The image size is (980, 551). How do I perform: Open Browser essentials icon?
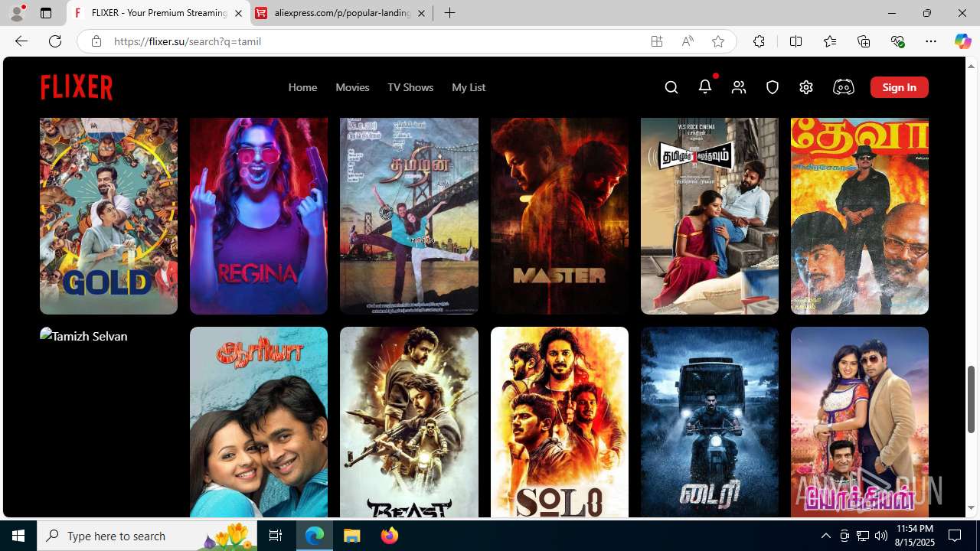point(897,41)
